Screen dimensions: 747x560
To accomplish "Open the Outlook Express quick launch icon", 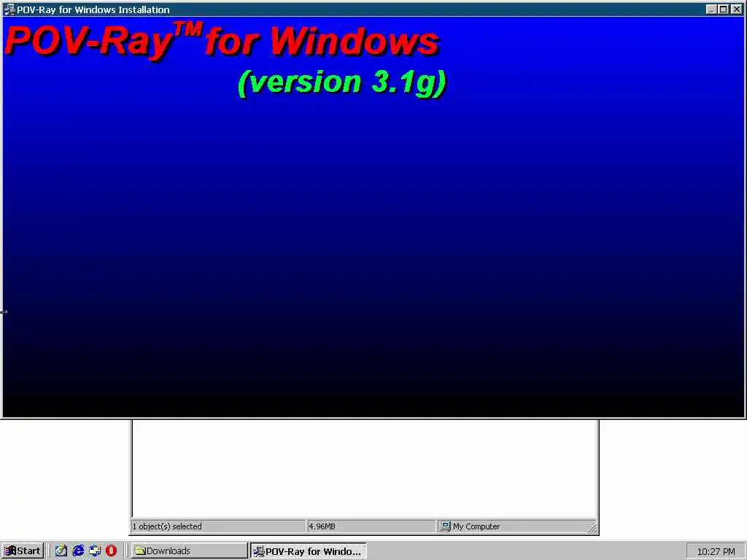I will tap(95, 551).
